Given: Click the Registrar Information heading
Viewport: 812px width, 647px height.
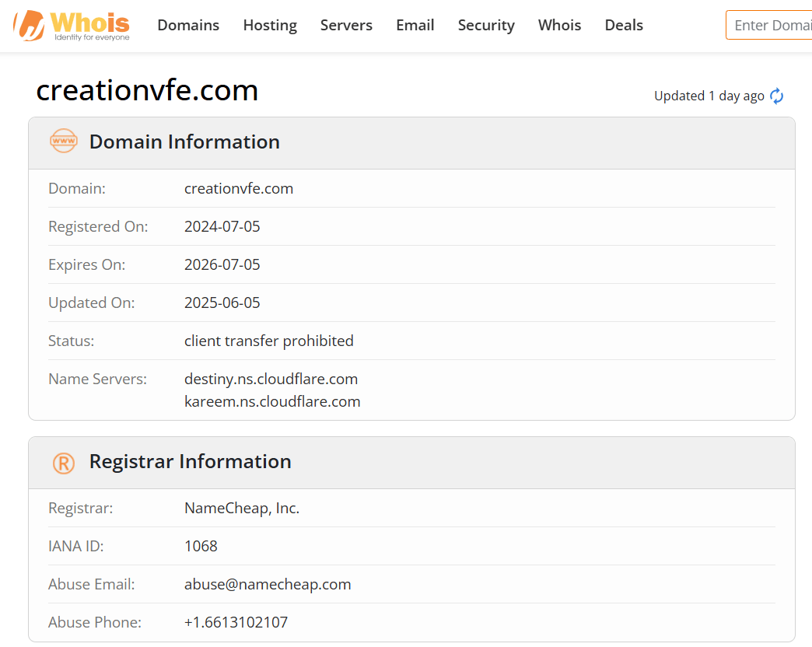Looking at the screenshot, I should point(190,461).
